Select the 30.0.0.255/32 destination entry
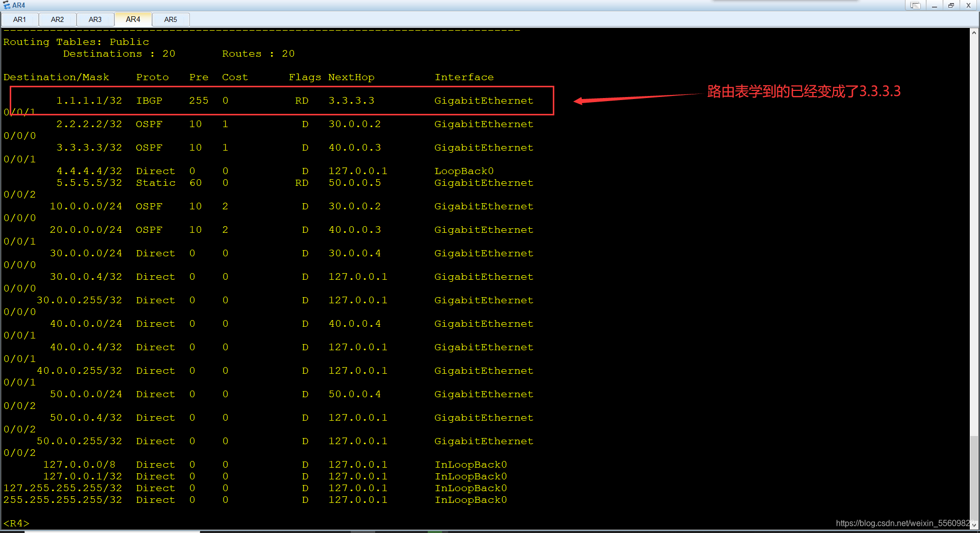 pos(79,300)
